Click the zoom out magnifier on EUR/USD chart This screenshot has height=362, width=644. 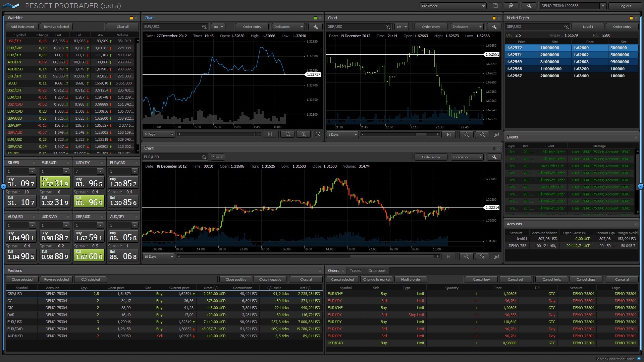coord(287,134)
